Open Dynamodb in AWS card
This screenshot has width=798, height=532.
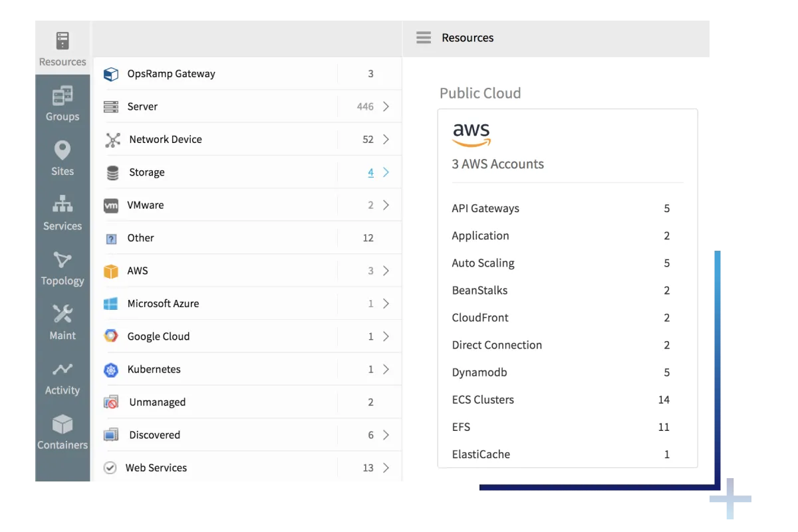click(x=479, y=372)
